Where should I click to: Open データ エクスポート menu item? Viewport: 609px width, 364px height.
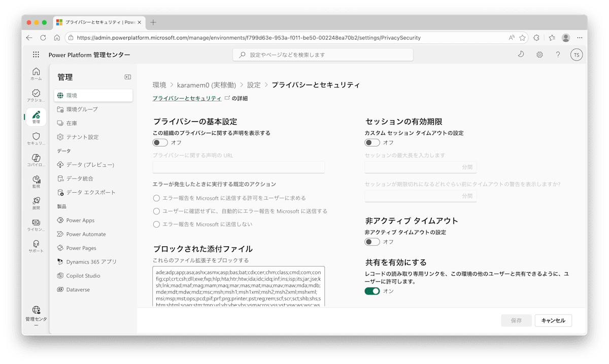93,192
